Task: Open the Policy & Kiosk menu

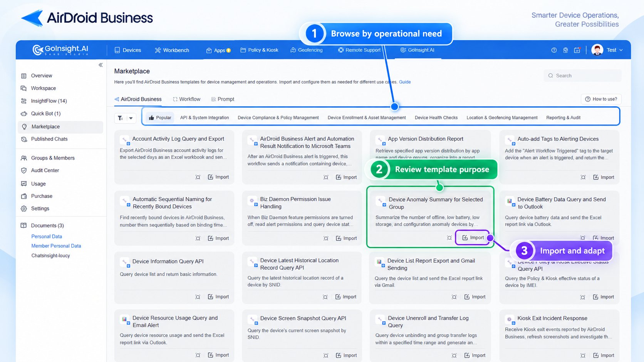Action: tap(259, 50)
